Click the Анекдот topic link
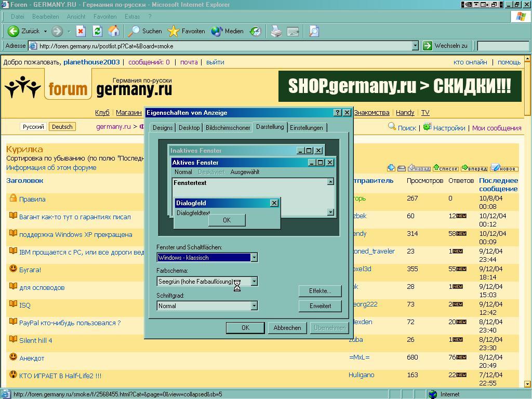Image resolution: width=532 pixels, height=399 pixels. [32, 358]
